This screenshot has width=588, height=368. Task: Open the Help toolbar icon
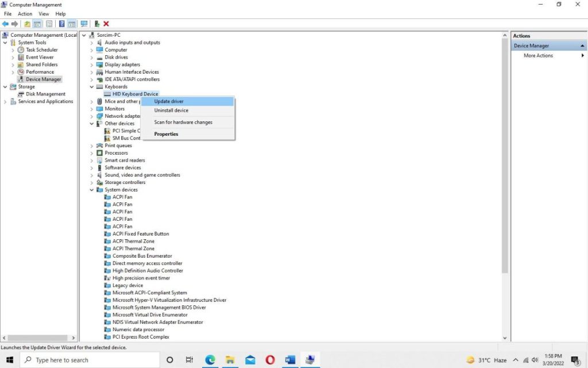click(x=61, y=24)
